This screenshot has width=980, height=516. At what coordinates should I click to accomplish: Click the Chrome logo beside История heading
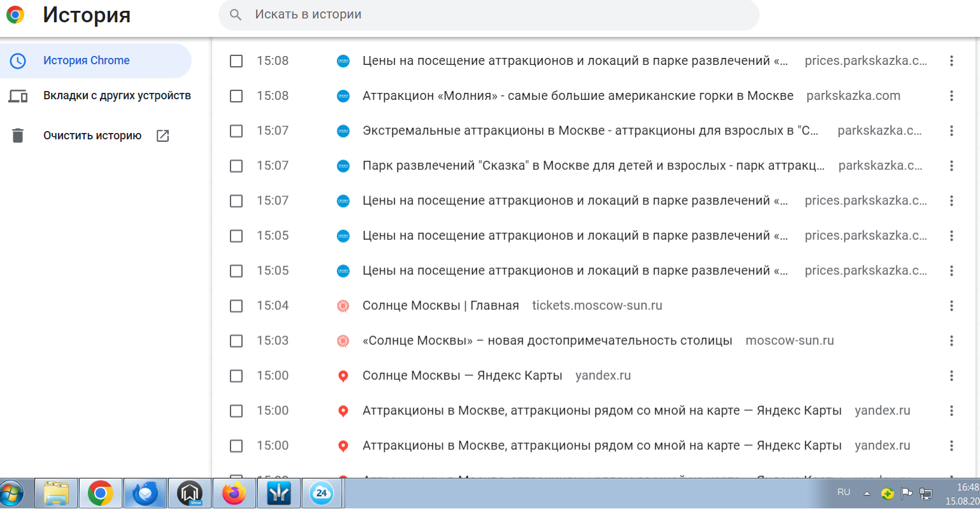(15, 15)
